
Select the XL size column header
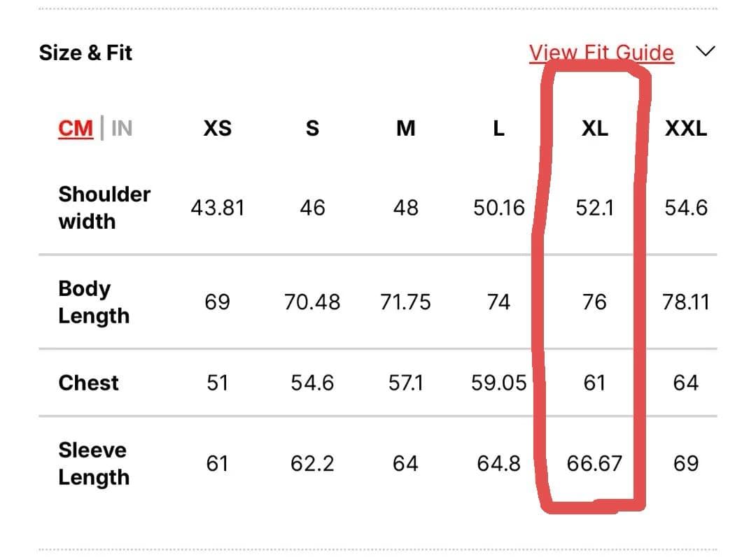click(x=594, y=129)
